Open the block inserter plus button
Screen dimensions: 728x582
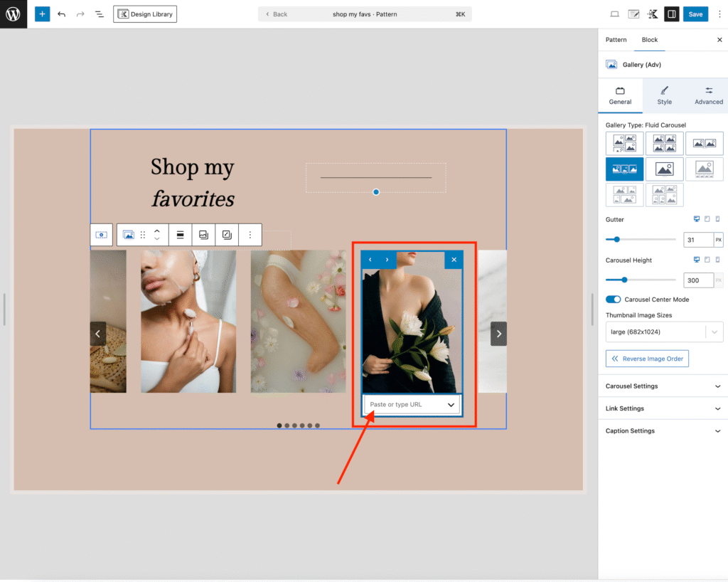(42, 14)
